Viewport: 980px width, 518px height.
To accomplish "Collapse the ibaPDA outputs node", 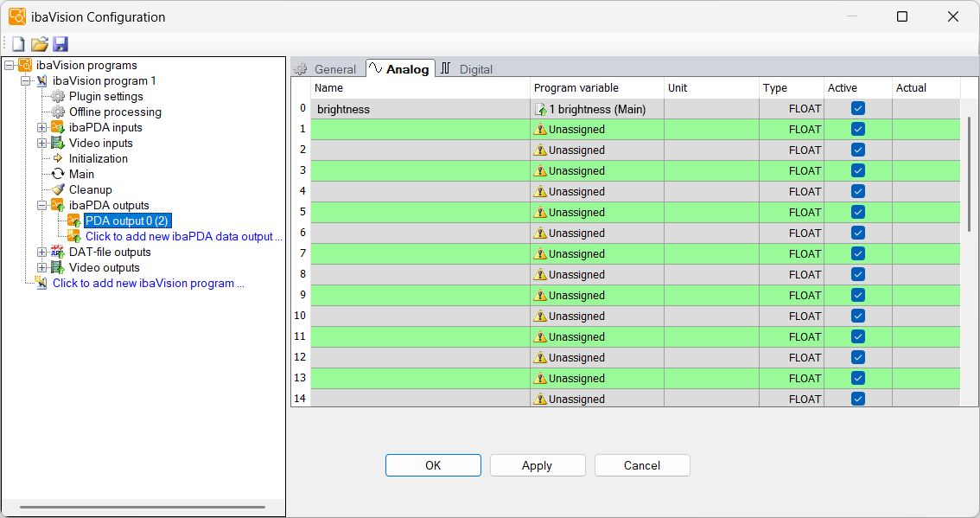I will [x=41, y=205].
